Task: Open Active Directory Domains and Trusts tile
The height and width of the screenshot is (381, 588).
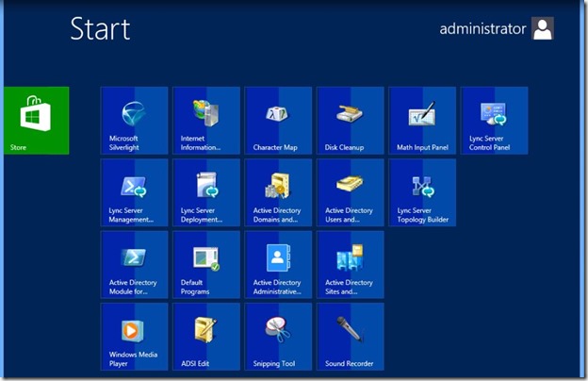Action: [x=278, y=192]
